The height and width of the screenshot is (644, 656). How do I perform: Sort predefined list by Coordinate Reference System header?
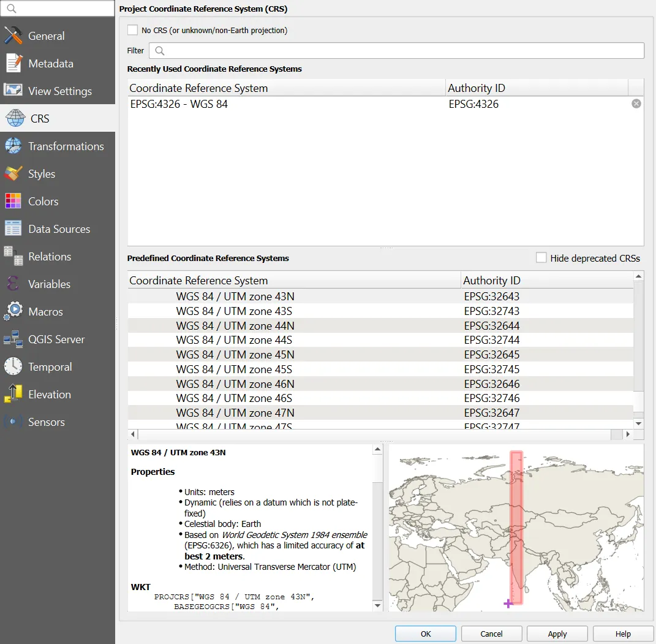click(294, 281)
